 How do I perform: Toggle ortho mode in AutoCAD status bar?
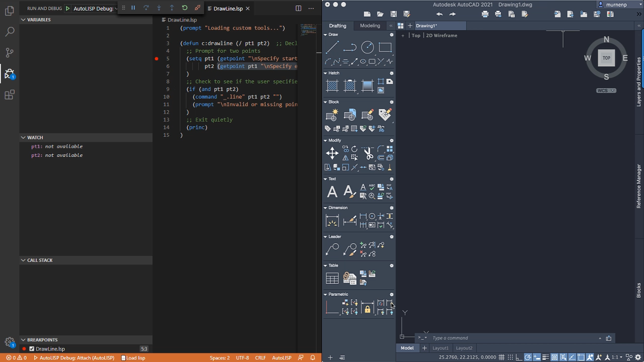tap(519, 357)
